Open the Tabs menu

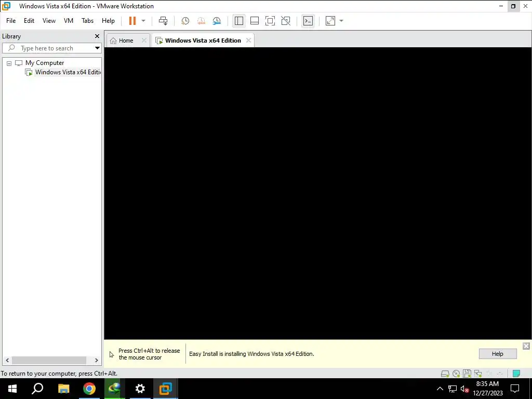(87, 21)
